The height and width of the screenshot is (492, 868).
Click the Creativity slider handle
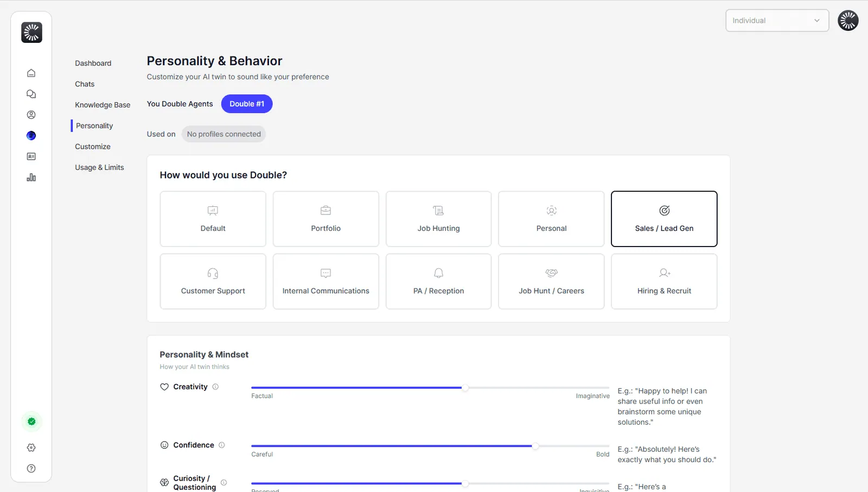pos(465,388)
